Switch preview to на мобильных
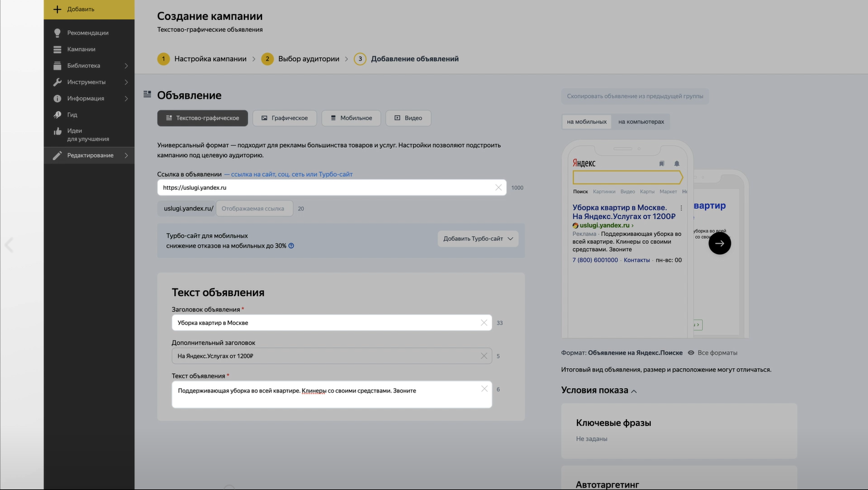Screen dimensions: 868x490 point(587,121)
